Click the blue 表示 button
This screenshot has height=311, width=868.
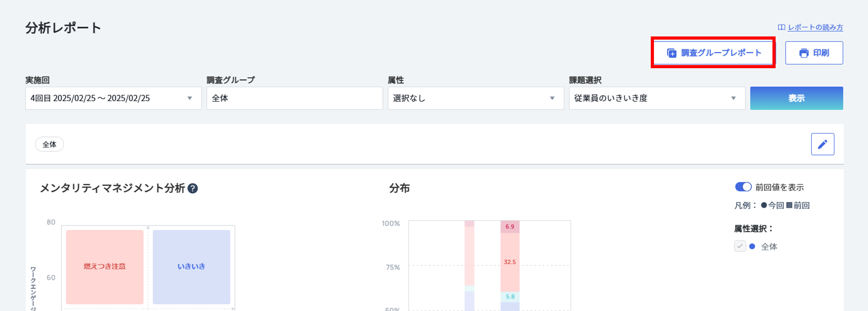797,98
